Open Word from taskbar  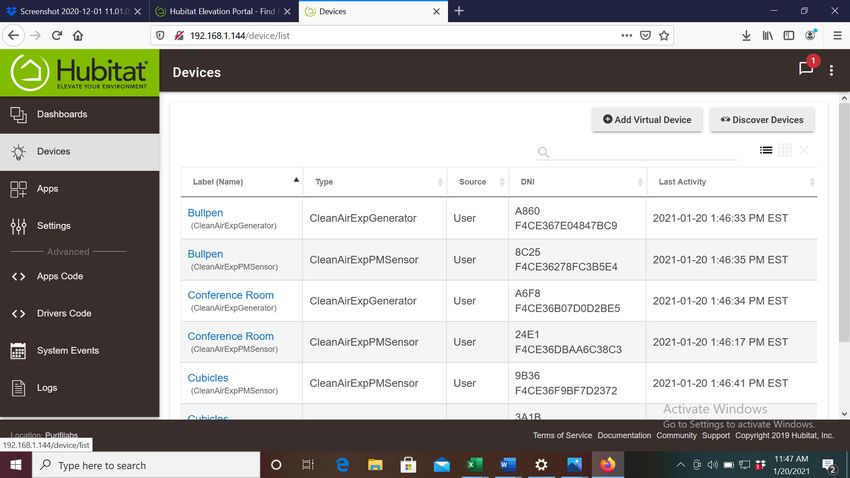508,465
